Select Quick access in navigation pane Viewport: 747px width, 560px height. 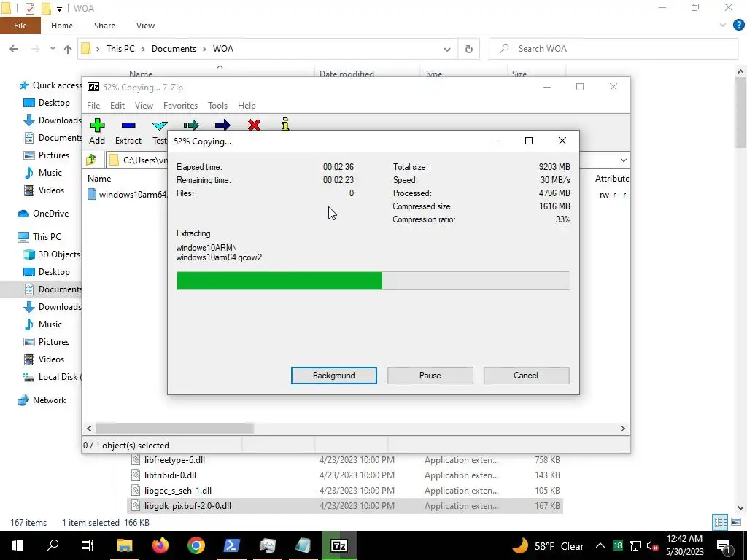(50, 85)
